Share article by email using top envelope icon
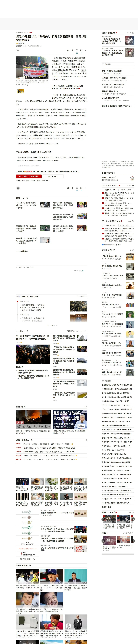 pyautogui.click(x=68, y=50)
